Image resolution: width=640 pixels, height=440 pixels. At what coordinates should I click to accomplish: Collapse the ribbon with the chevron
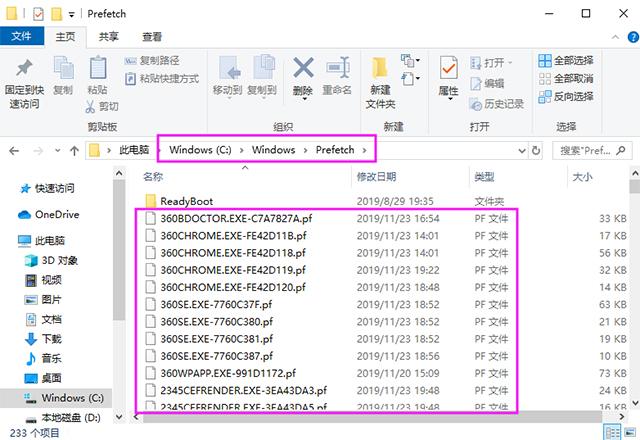[616, 37]
